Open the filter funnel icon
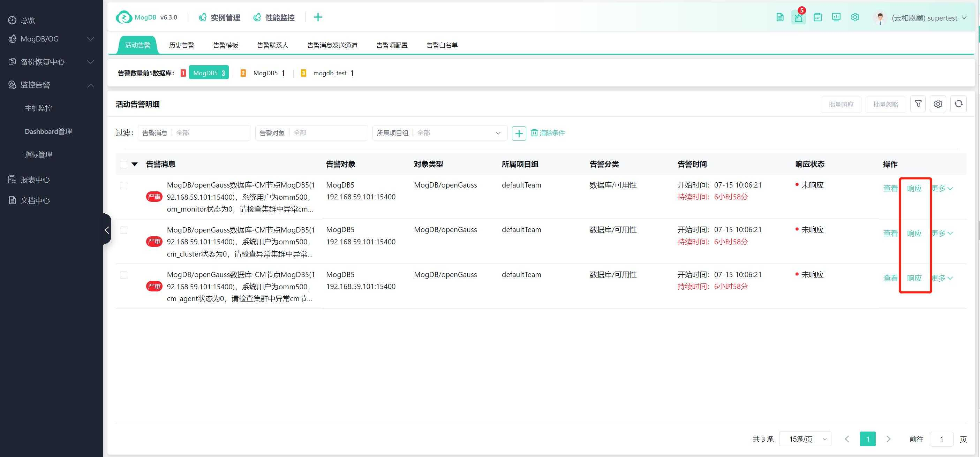 point(918,104)
